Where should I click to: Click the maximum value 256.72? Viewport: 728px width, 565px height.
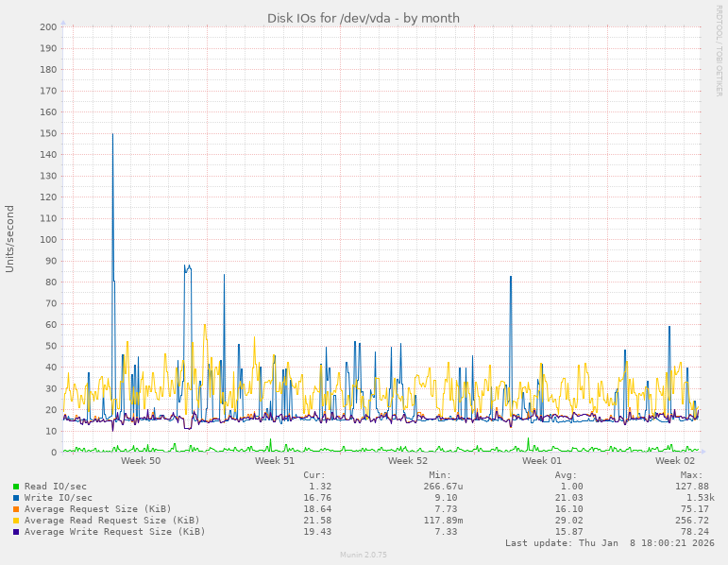(692, 521)
